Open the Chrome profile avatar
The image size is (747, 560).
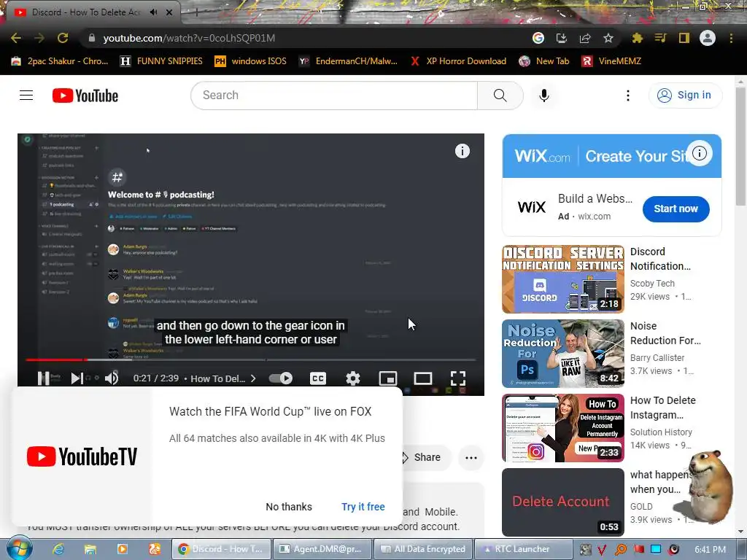[708, 38]
